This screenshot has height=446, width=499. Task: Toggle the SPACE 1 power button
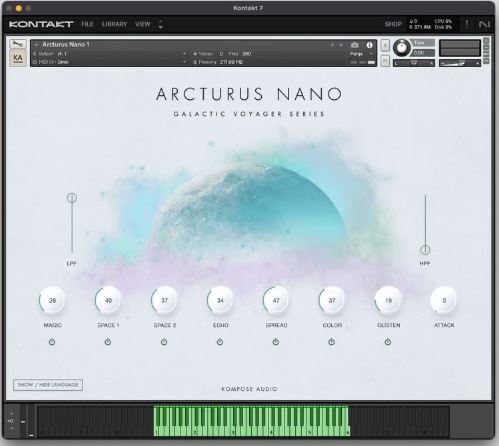(x=108, y=342)
